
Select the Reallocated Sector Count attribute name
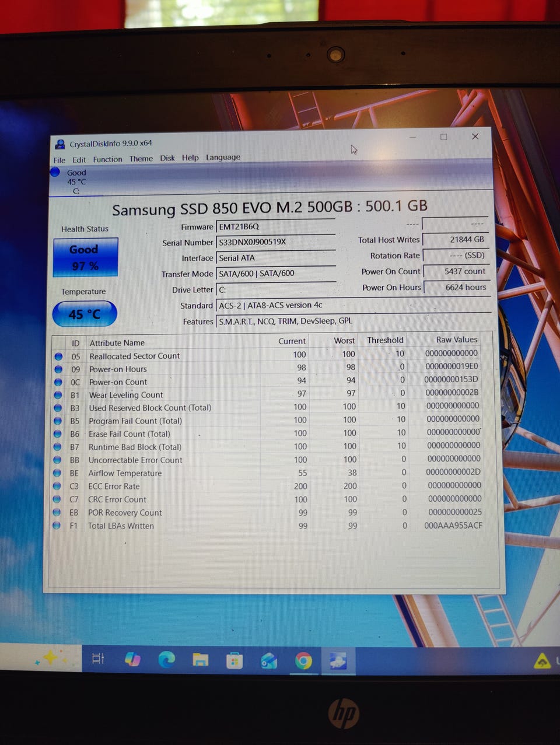[x=134, y=356]
